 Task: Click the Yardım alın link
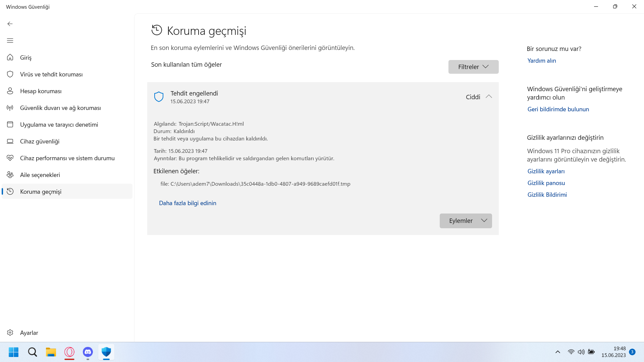(x=542, y=61)
